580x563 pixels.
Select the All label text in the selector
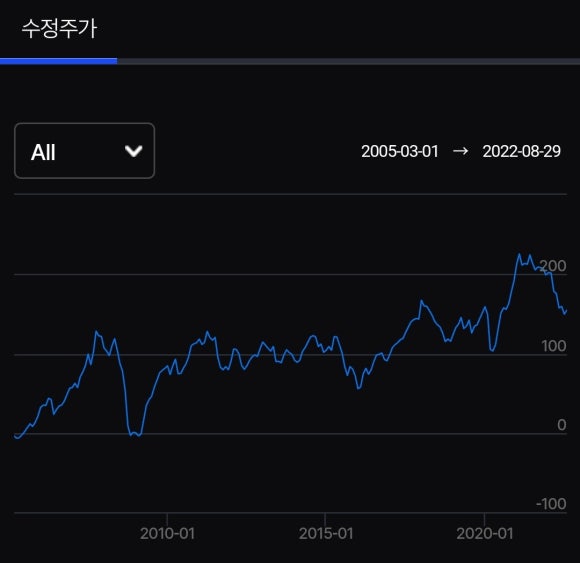tap(43, 152)
